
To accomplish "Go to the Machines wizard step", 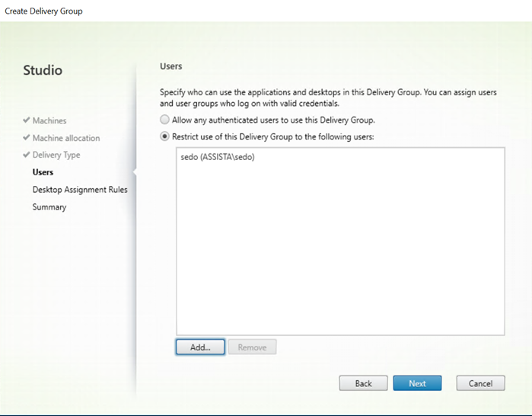I will point(49,120).
